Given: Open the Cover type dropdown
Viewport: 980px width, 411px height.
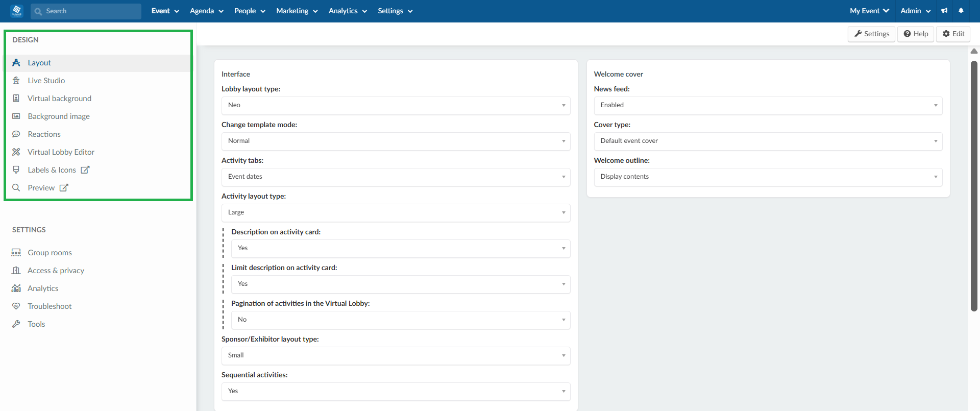Looking at the screenshot, I should (x=768, y=141).
